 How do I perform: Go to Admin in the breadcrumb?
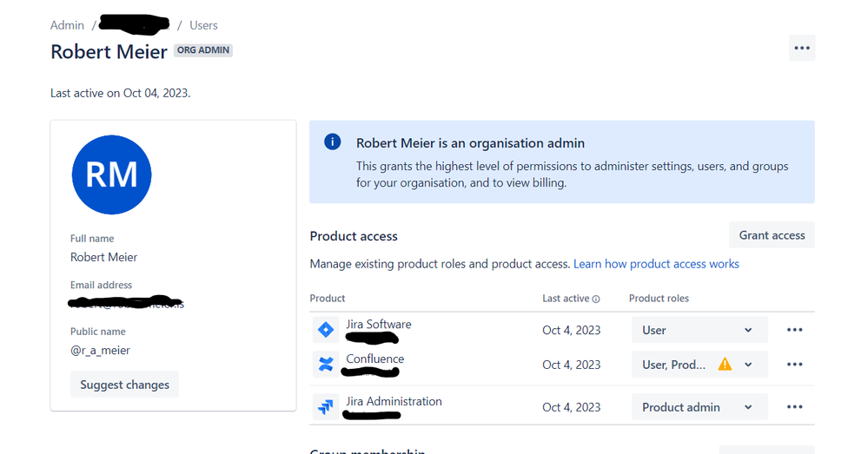(67, 25)
